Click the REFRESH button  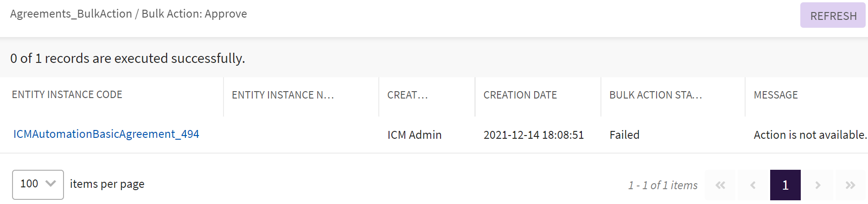(833, 16)
